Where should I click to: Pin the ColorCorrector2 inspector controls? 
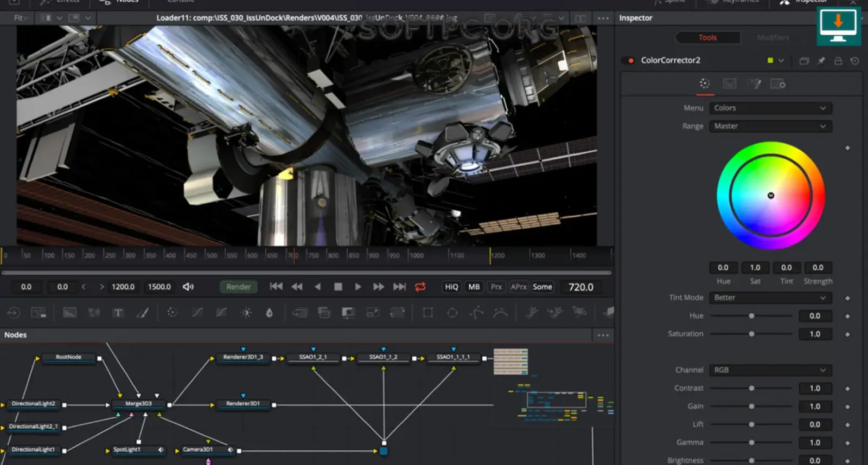[x=821, y=61]
